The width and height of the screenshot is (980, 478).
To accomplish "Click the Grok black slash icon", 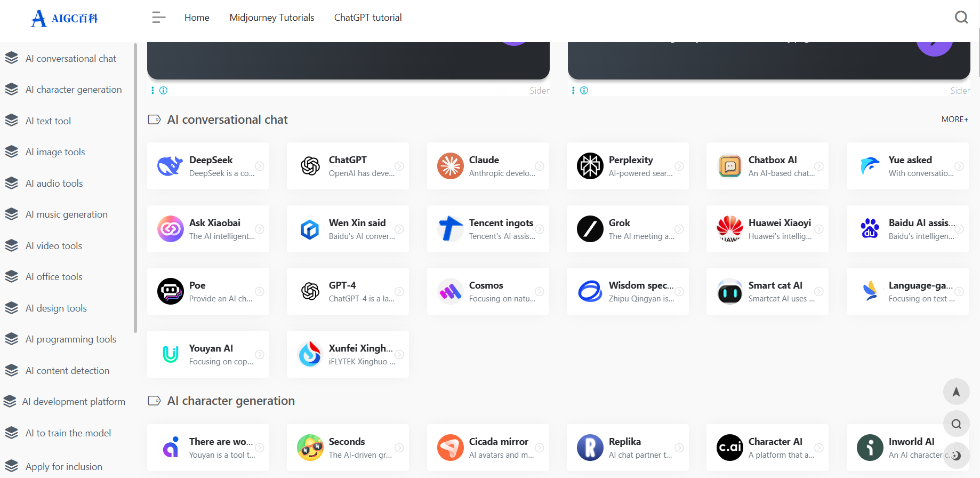I will click(x=590, y=229).
